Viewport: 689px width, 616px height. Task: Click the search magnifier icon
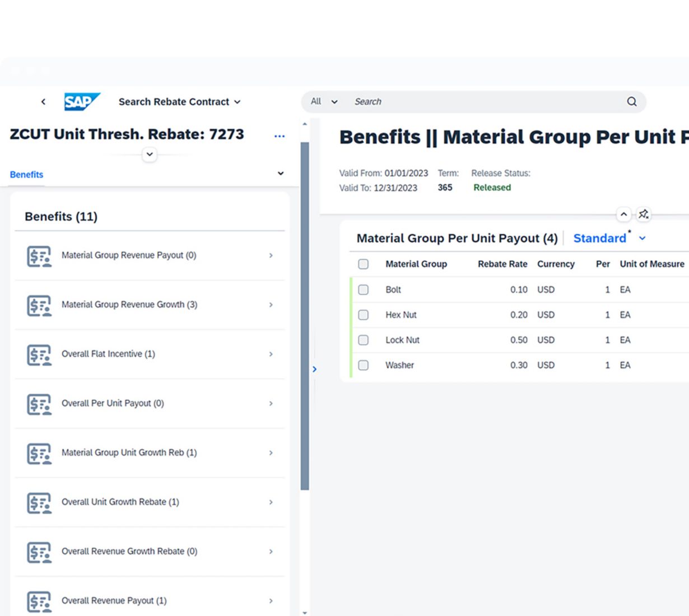pyautogui.click(x=631, y=102)
